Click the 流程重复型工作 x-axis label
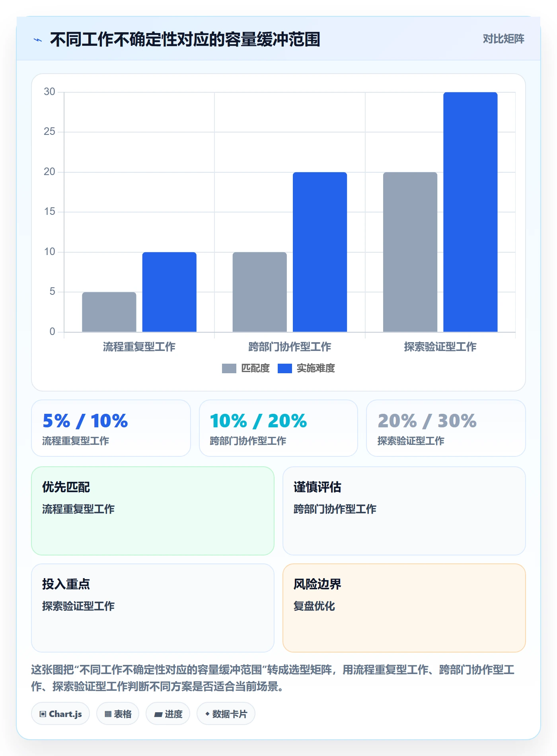 (x=139, y=347)
